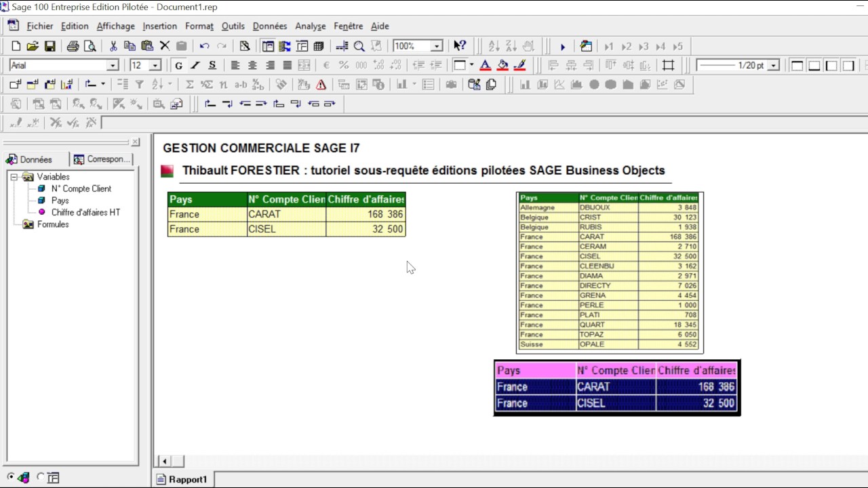
Task: Open print preview from the toolbar
Action: point(90,46)
